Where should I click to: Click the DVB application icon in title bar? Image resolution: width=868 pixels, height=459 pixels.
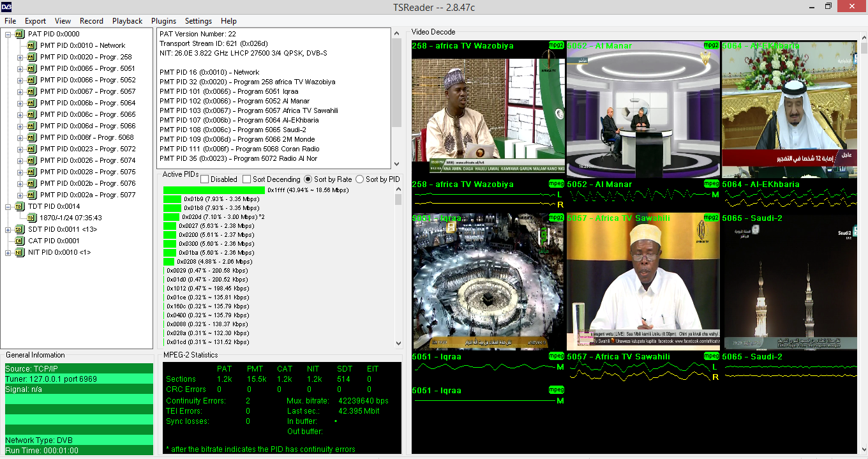pyautogui.click(x=8, y=6)
